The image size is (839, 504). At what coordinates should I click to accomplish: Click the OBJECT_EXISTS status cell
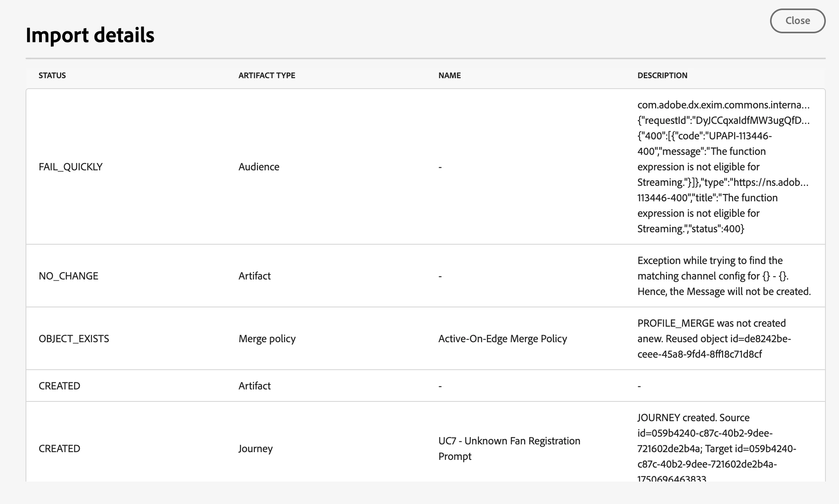(x=74, y=339)
